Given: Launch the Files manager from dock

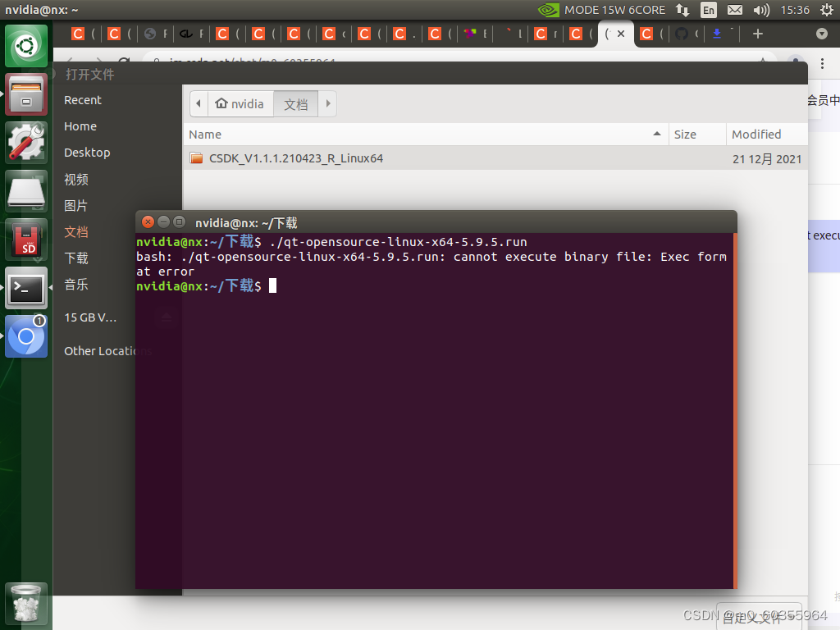Looking at the screenshot, I should tap(26, 94).
